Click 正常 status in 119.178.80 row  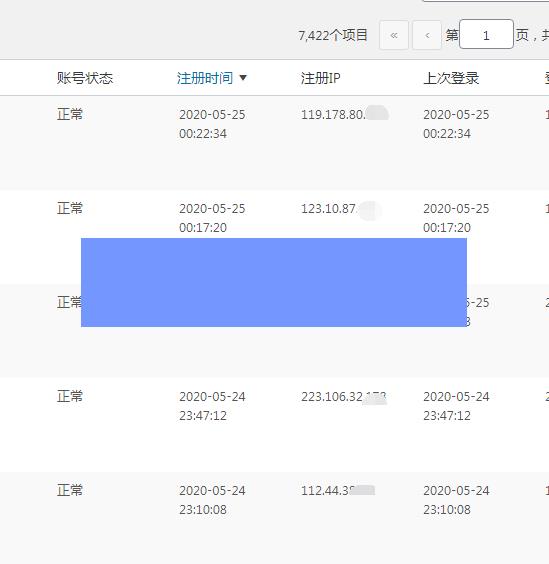pyautogui.click(x=70, y=114)
